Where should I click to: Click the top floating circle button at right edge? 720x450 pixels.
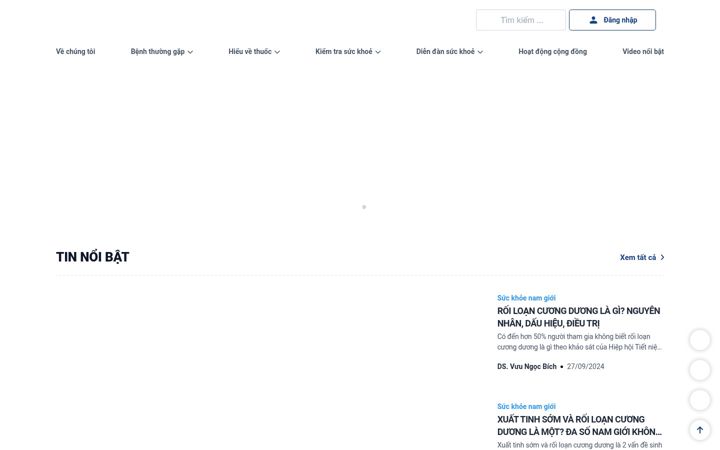pos(700,340)
